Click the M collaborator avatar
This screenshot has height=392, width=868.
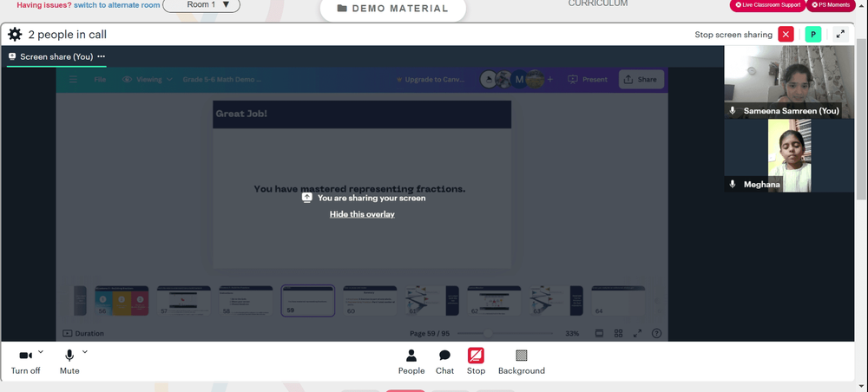point(519,80)
